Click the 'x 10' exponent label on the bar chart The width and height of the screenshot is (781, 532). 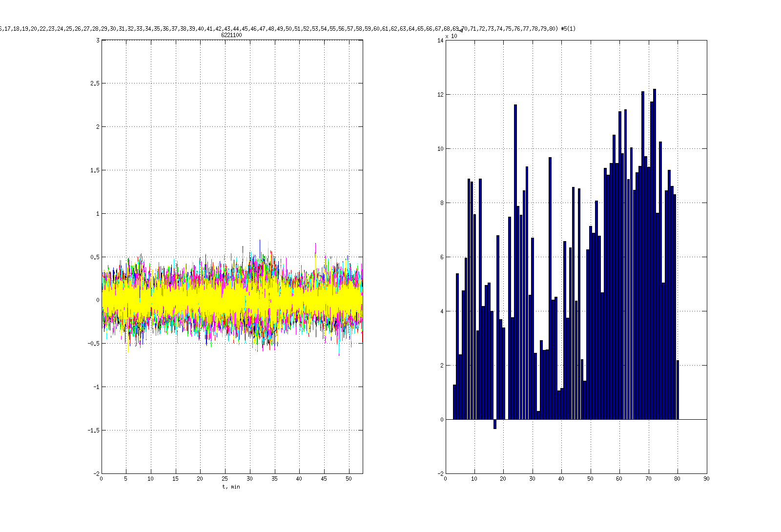click(x=451, y=36)
